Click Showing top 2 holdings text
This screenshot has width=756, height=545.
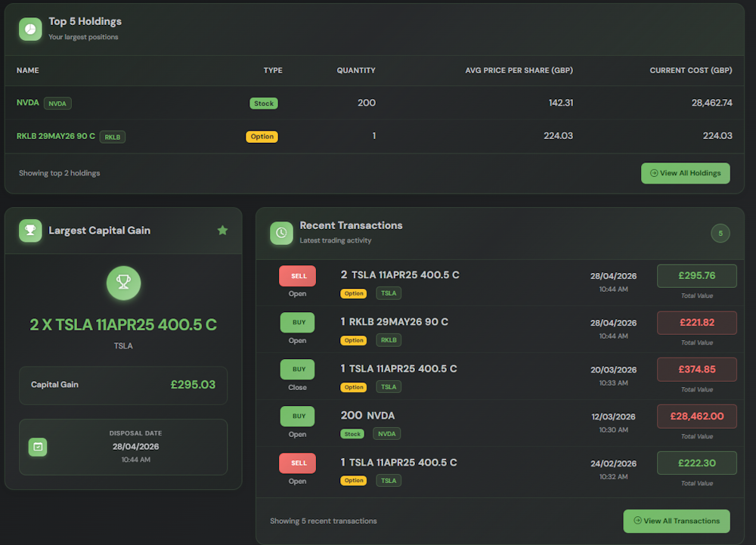coord(59,173)
